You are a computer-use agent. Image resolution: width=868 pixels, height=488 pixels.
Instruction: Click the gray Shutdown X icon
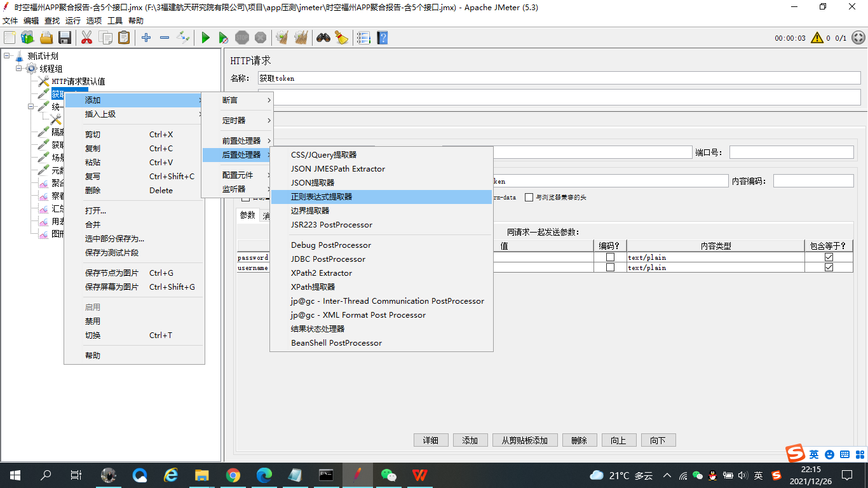(x=261, y=38)
